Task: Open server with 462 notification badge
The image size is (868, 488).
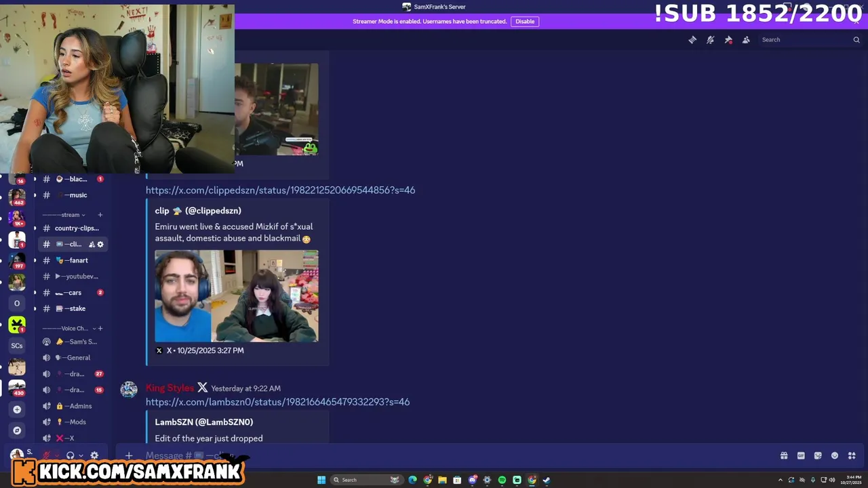Action: [x=17, y=197]
